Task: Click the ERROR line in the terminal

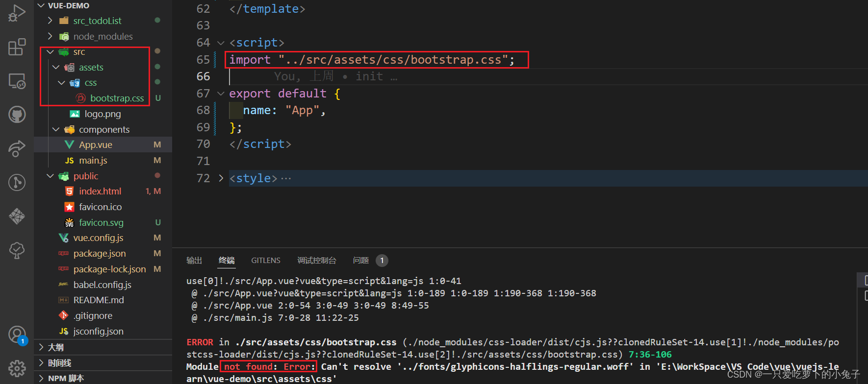Action: [512, 342]
